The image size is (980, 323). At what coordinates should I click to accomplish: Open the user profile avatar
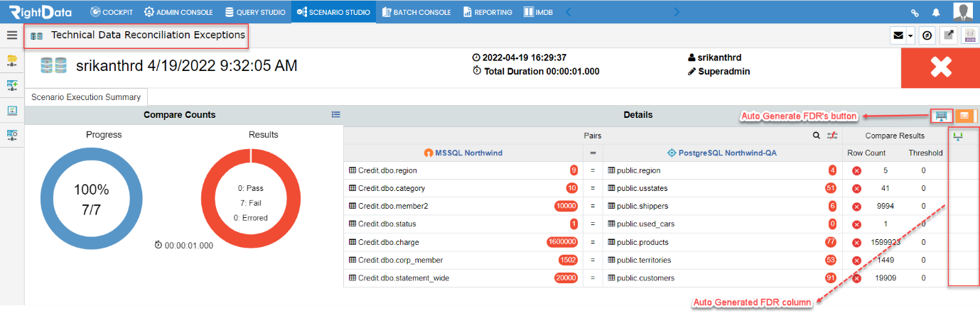coord(963,12)
